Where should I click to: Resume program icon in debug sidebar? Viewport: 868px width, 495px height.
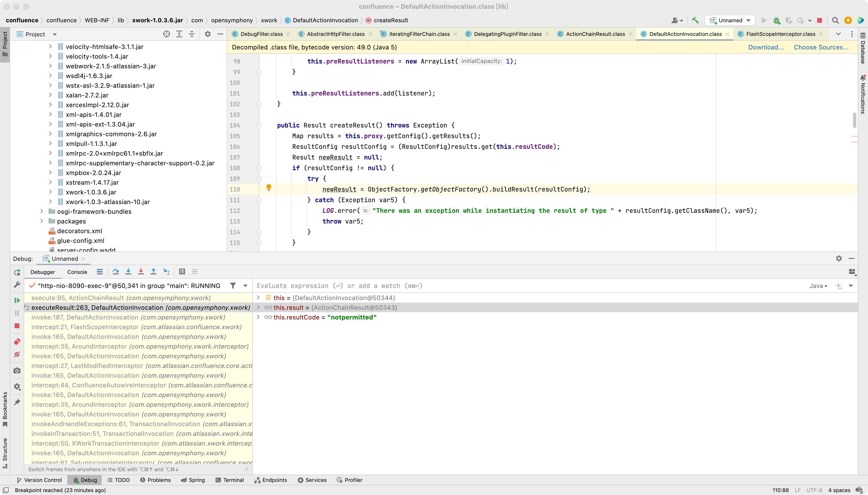coord(17,300)
